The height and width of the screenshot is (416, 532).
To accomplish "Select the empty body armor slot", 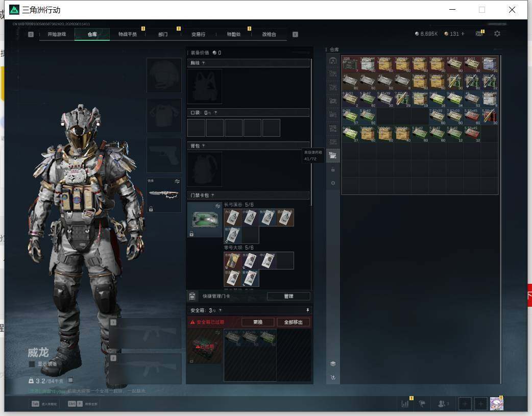I will point(164,115).
